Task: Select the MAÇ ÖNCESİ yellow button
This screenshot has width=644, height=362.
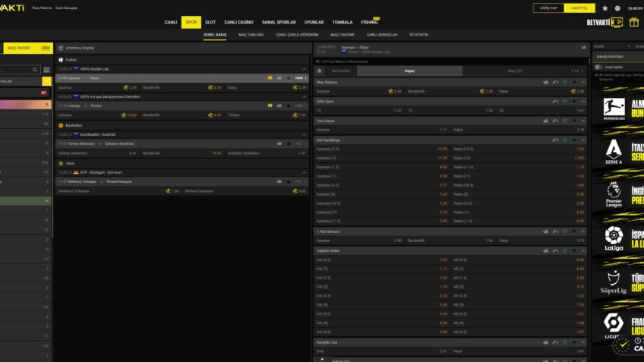Action: tap(26, 48)
